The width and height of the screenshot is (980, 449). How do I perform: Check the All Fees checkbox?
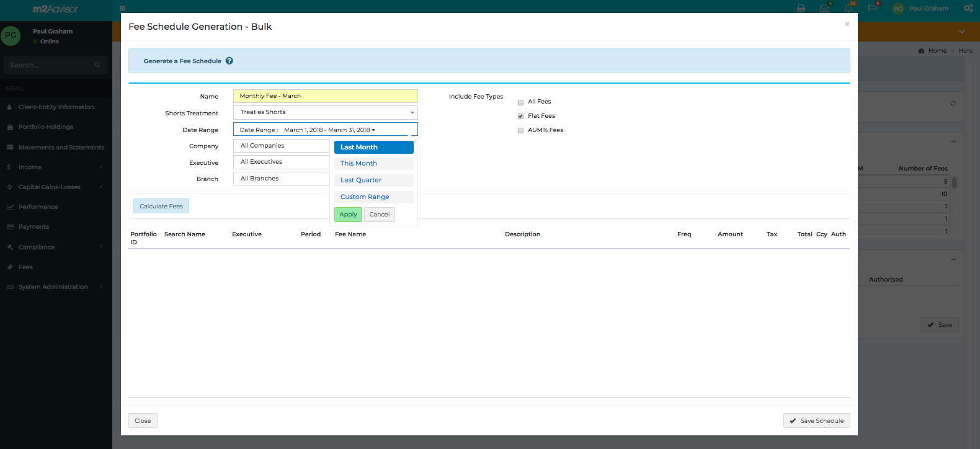(521, 102)
